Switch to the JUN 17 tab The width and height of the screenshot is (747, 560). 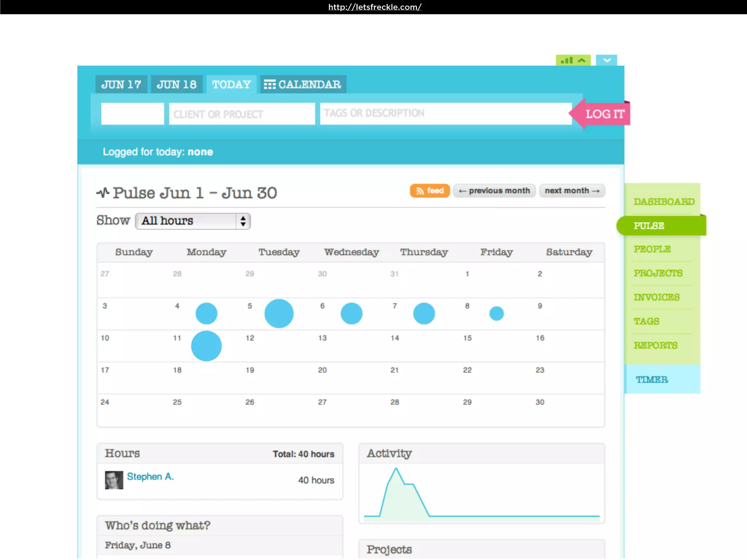pyautogui.click(x=121, y=85)
